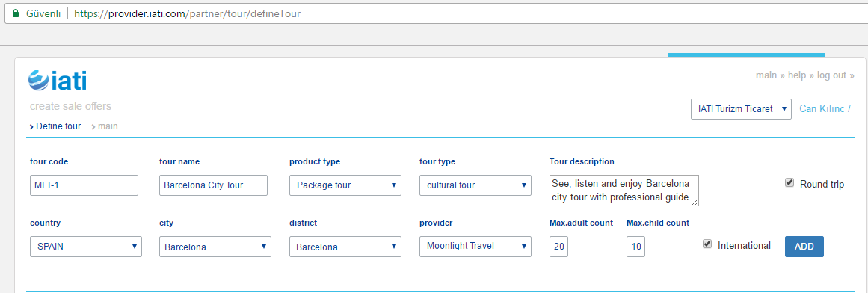Viewport: 868px width, 293px height.
Task: Toggle the Round-trip checkbox
Action: pos(789,183)
